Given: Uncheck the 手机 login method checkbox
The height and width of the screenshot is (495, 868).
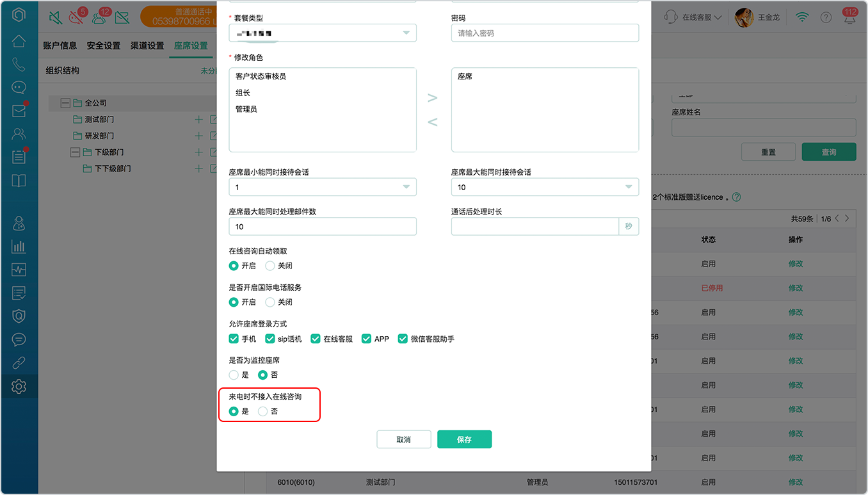Looking at the screenshot, I should click(234, 339).
